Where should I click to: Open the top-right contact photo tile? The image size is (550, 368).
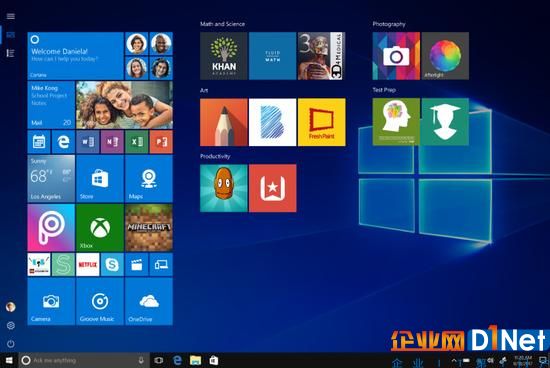(161, 44)
